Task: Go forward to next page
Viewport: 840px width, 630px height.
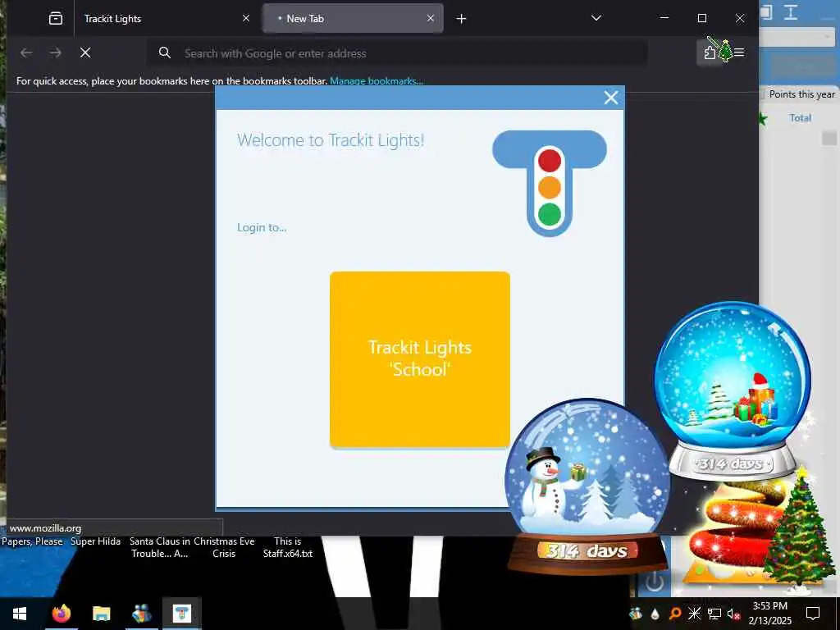Action: [x=55, y=52]
